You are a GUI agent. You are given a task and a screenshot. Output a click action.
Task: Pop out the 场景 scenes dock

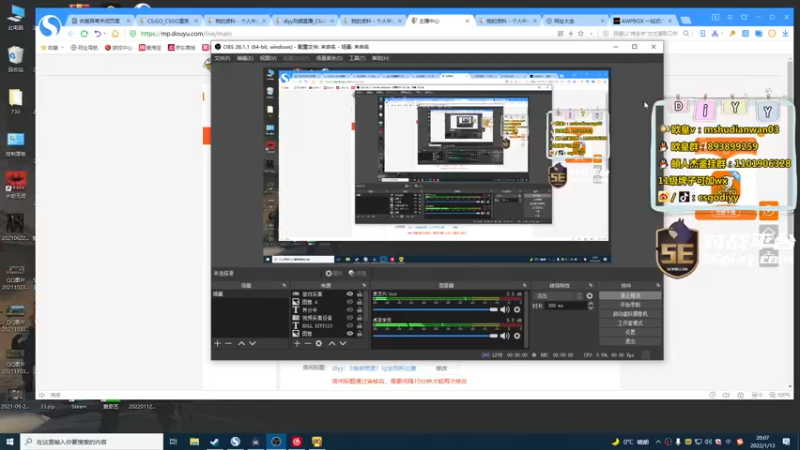click(x=284, y=285)
